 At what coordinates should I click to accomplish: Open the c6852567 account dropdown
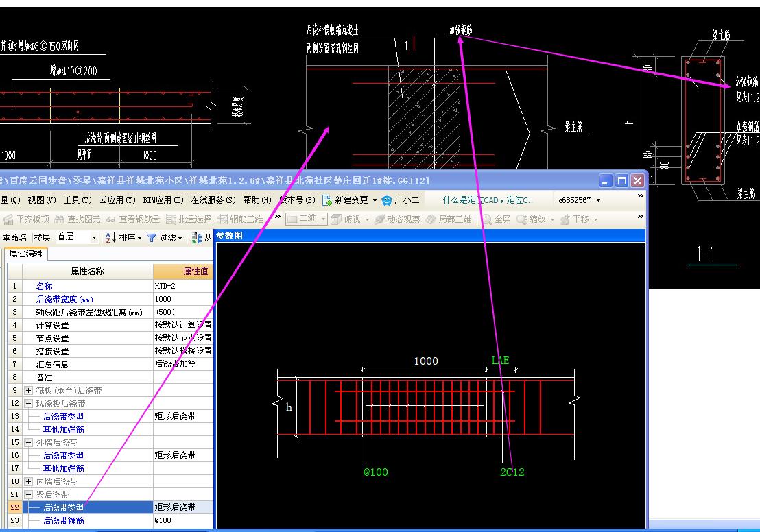click(599, 200)
